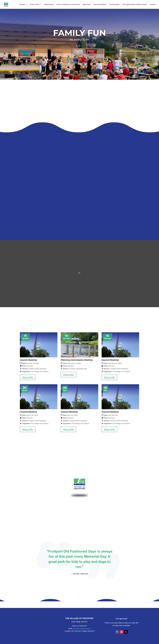The image size is (159, 644).
Task: Click the clock icon on the March 30 event
Action: point(21,418)
